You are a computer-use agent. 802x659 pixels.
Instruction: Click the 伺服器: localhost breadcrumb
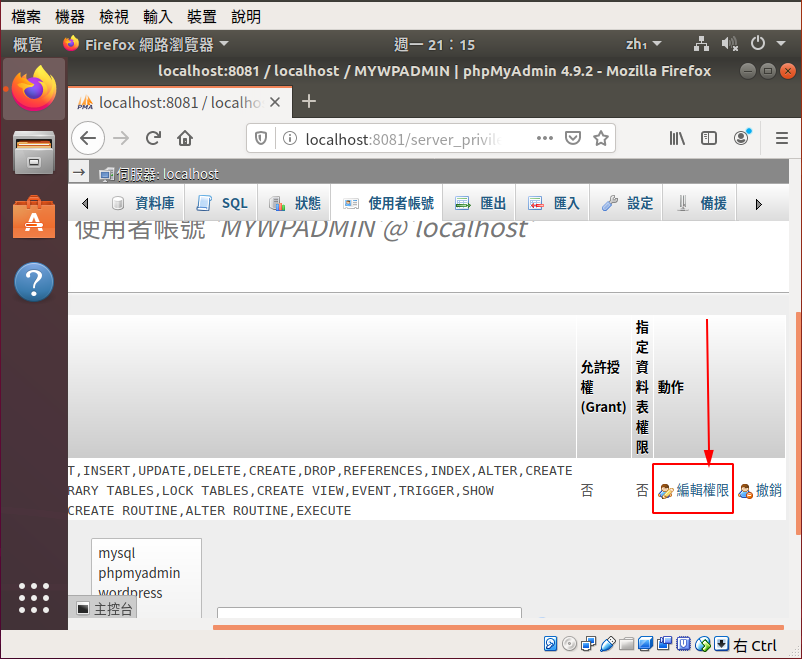pyautogui.click(x=159, y=174)
